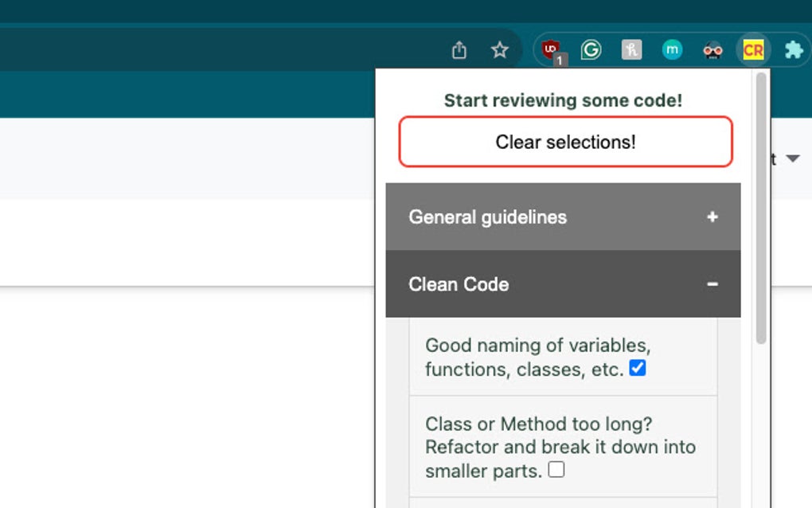The image size is (812, 508).
Task: Click the share page icon
Action: point(458,49)
